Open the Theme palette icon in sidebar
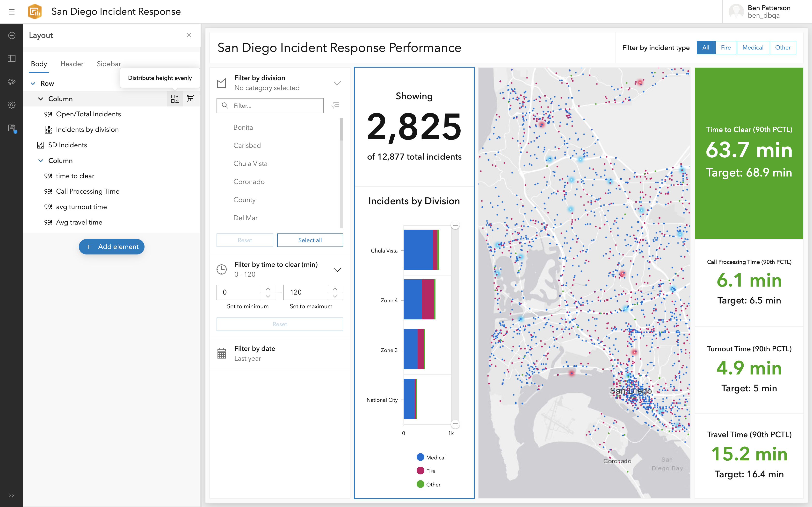 pyautogui.click(x=12, y=82)
